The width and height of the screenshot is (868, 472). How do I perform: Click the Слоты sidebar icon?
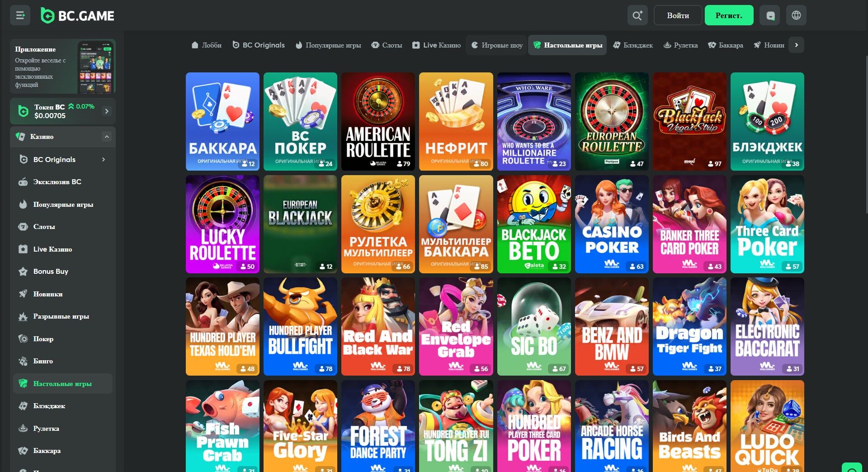[x=23, y=227]
